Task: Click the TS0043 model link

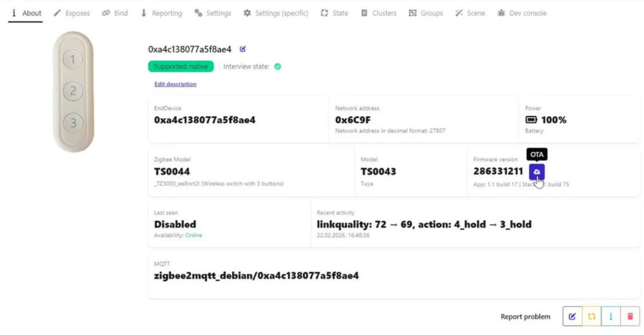Action: 378,171
